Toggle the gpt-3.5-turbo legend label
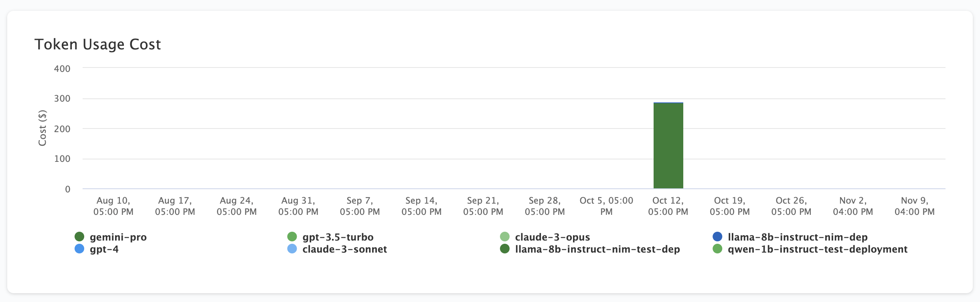The image size is (980, 302). [338, 237]
